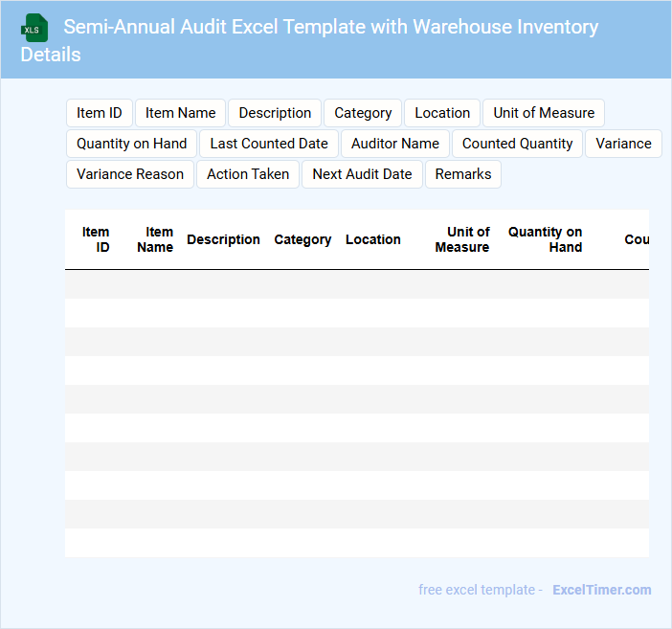Click the Variance Reason tag
This screenshot has width=672, height=629.
coord(130,174)
